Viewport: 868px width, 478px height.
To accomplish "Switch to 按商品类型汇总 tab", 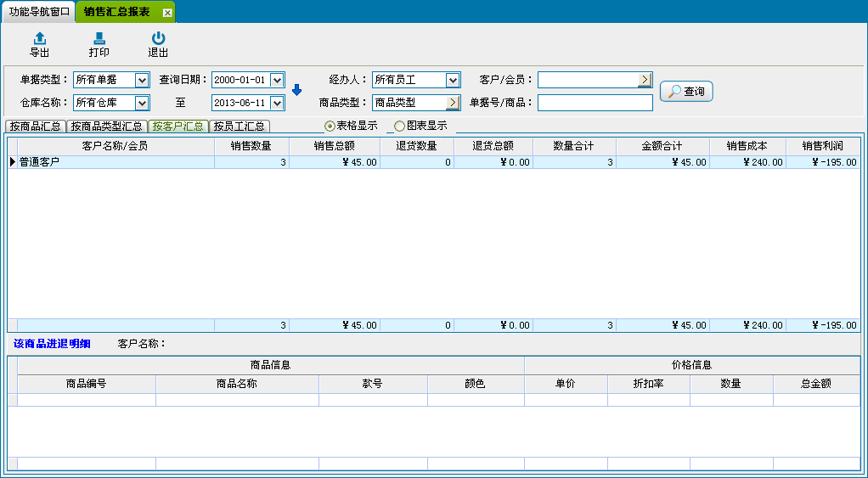I will click(x=107, y=127).
